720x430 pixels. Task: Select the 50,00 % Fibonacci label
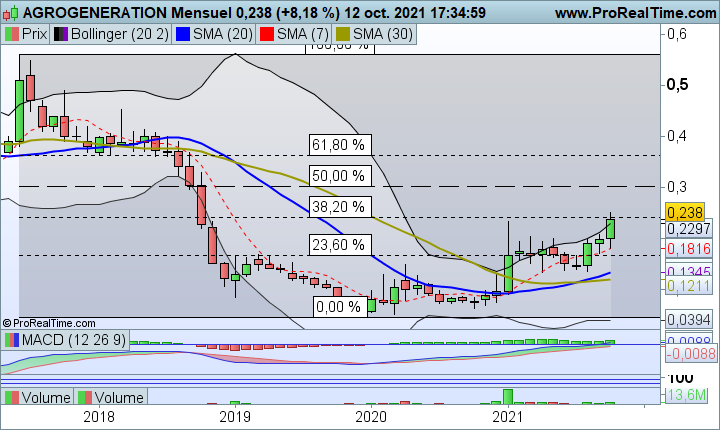340,175
